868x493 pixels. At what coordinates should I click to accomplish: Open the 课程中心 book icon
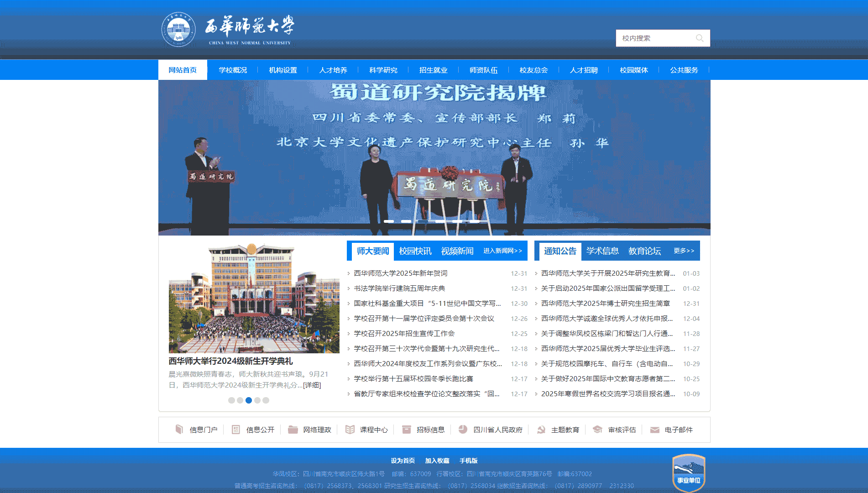pyautogui.click(x=350, y=430)
